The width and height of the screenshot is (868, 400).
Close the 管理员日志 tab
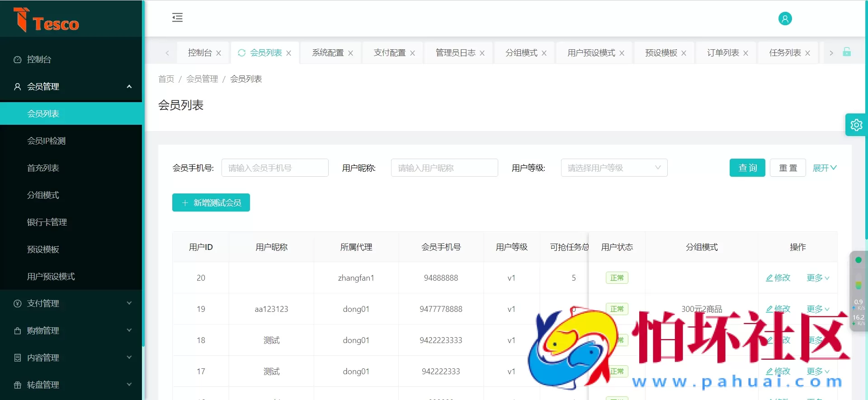click(482, 53)
